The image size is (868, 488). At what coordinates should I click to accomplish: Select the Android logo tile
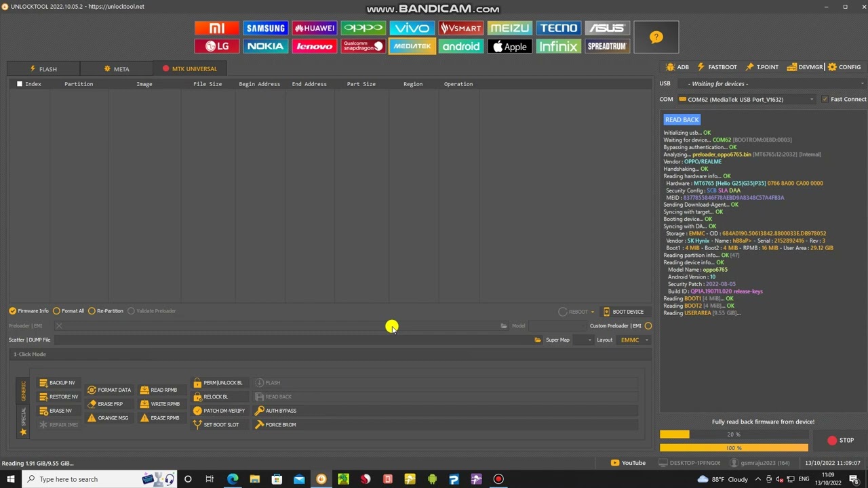(x=461, y=46)
